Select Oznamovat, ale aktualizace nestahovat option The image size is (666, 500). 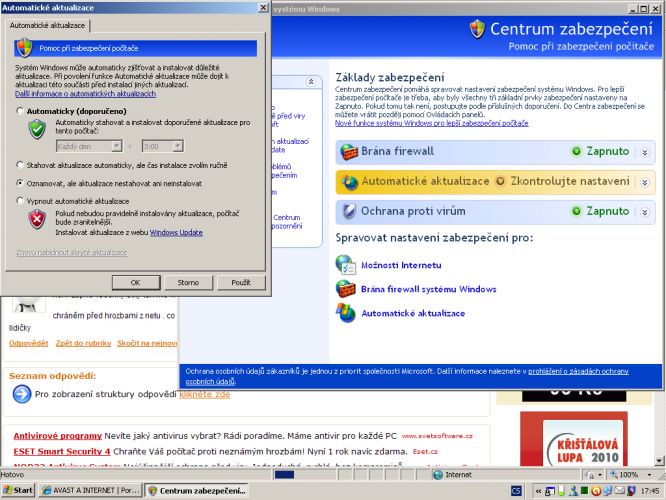(x=20, y=183)
